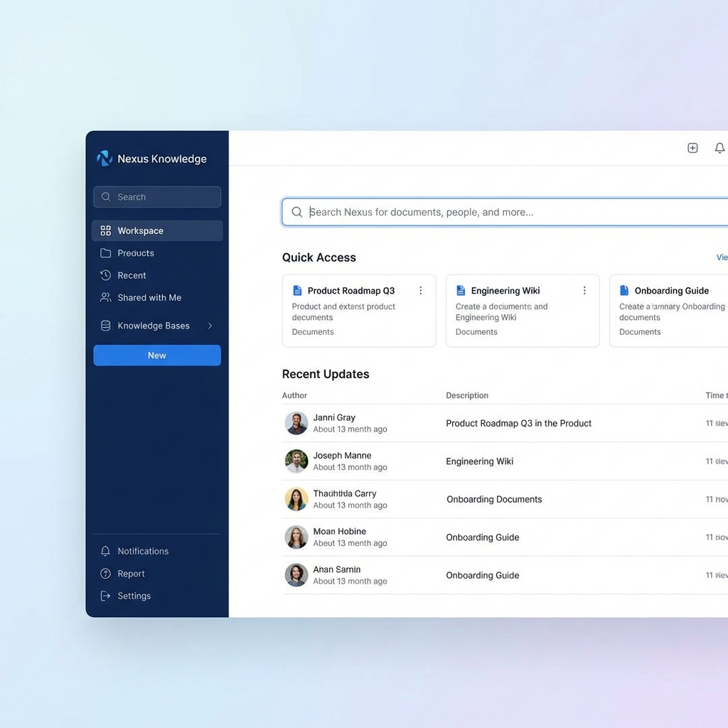Screen dimensions: 728x728
Task: Open Recent via the clock icon
Action: click(x=105, y=275)
